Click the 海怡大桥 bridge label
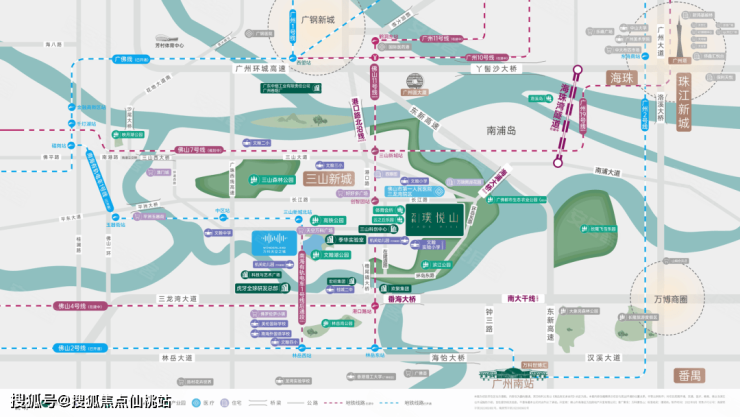The height and width of the screenshot is (417, 740). pyautogui.click(x=448, y=358)
